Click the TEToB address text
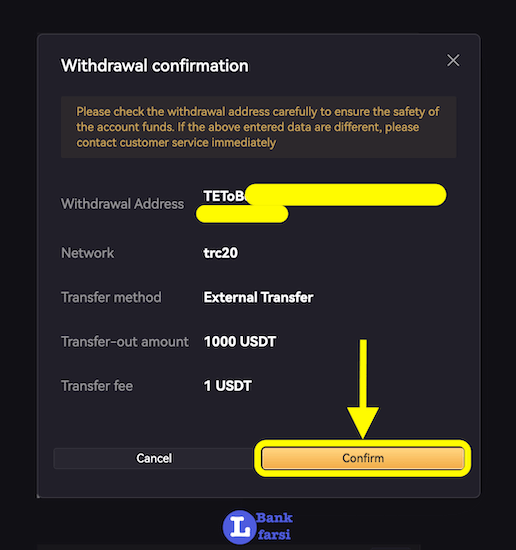 click(x=224, y=196)
